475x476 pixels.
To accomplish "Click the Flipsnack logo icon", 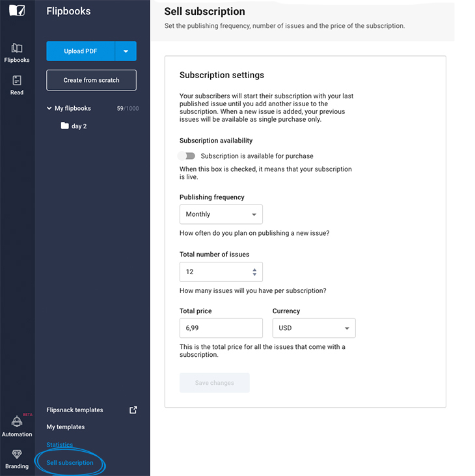I will 17,10.
